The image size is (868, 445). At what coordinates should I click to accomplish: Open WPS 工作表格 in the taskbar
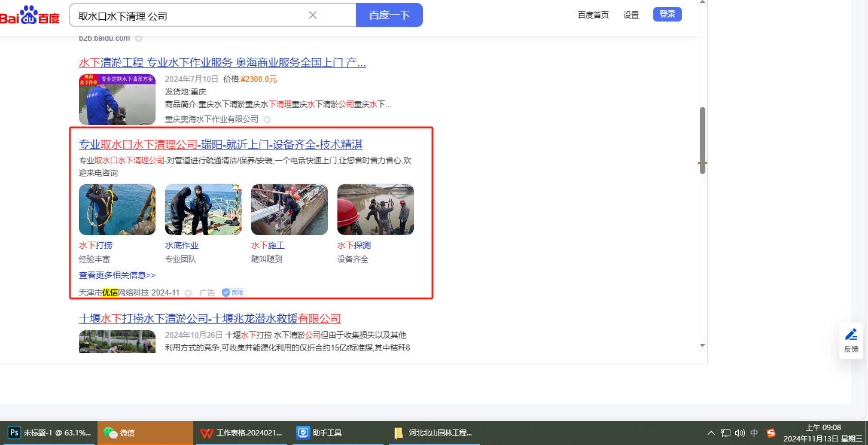click(x=242, y=432)
